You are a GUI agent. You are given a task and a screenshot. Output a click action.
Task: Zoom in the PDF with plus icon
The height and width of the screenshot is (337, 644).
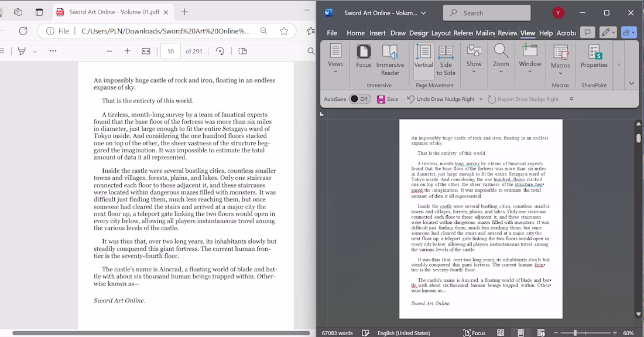(x=127, y=51)
